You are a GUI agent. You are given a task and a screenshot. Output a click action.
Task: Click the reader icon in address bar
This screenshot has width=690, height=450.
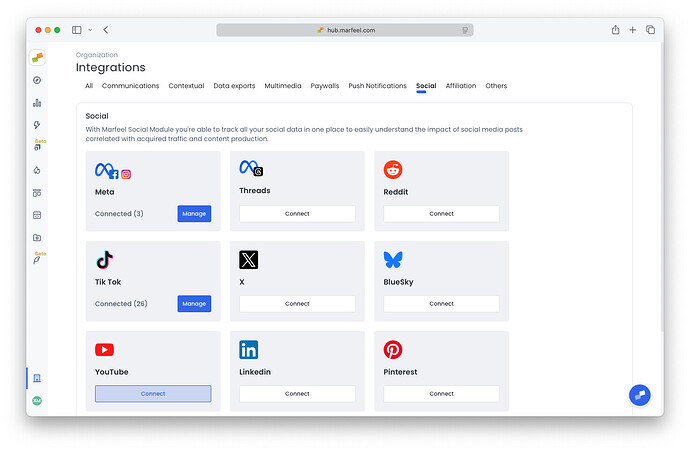coord(465,30)
